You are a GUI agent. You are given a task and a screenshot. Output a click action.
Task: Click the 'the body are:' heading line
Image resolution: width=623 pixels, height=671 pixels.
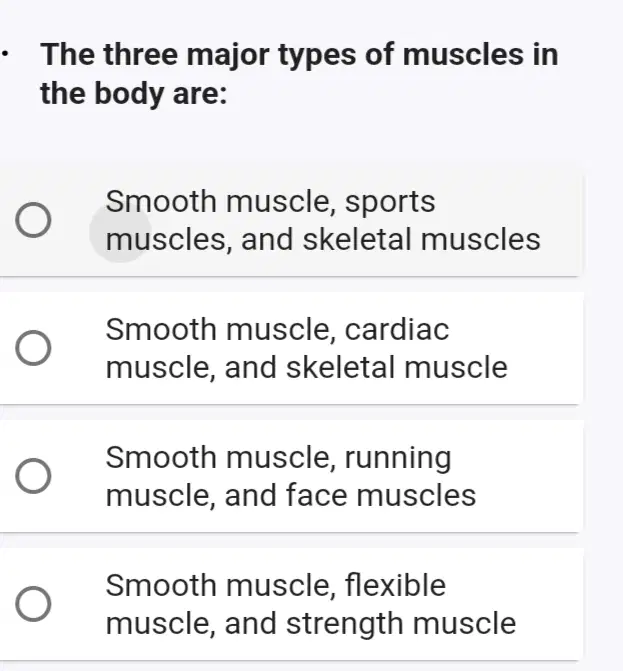point(134,94)
